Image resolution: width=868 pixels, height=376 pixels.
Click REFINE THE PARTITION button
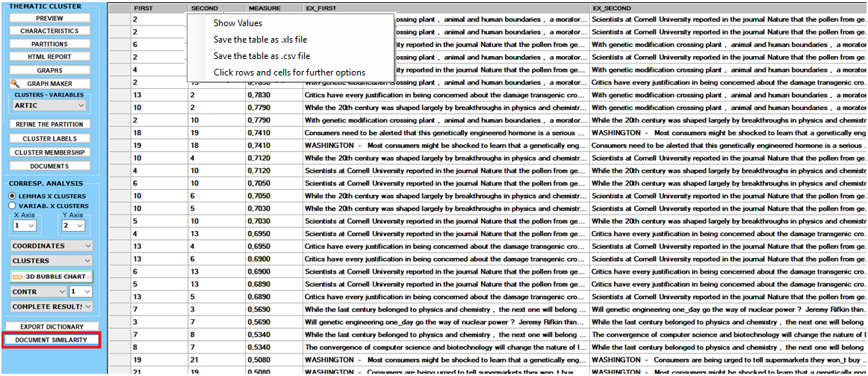[49, 125]
